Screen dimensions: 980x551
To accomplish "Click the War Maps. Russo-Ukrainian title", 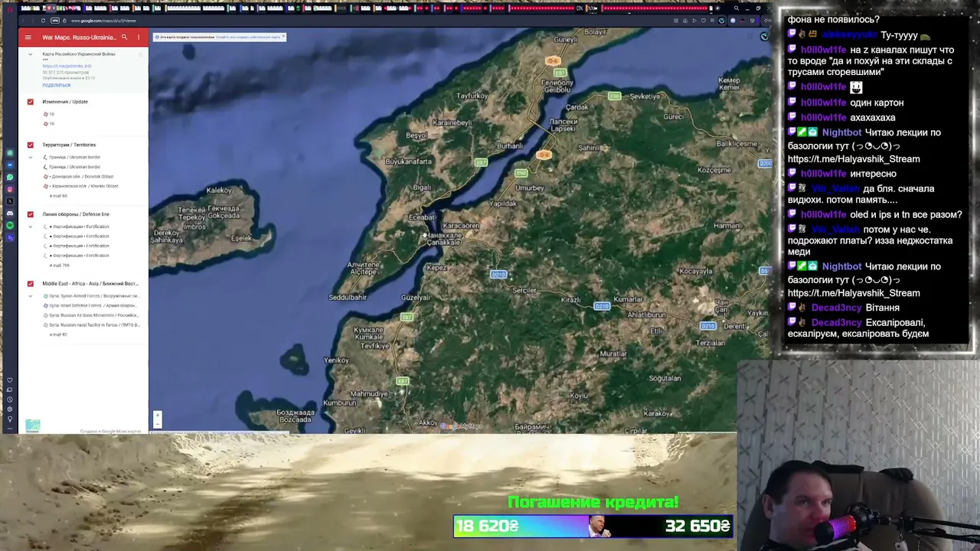I will point(80,37).
